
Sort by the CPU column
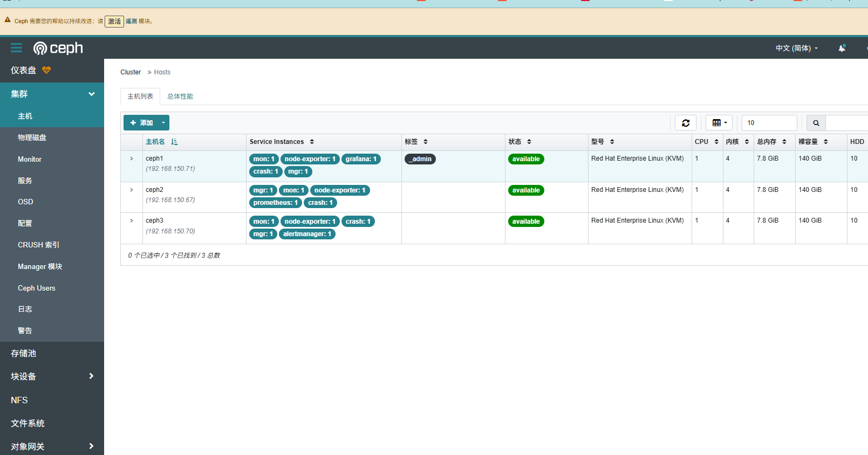coord(716,142)
